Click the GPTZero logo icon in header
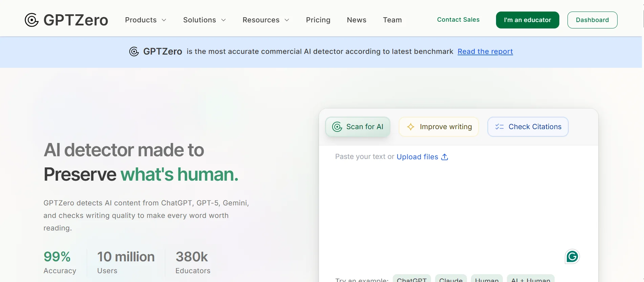 pyautogui.click(x=31, y=20)
